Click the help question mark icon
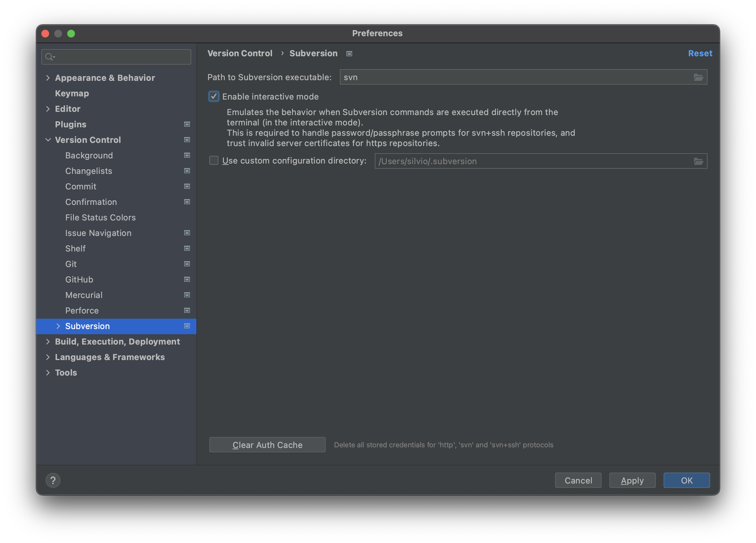This screenshot has width=756, height=543. coord(53,480)
